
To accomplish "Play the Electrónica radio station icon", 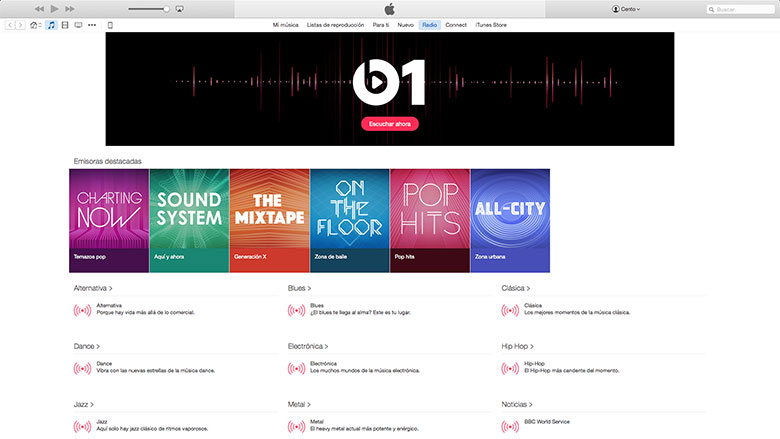I will pyautogui.click(x=296, y=369).
